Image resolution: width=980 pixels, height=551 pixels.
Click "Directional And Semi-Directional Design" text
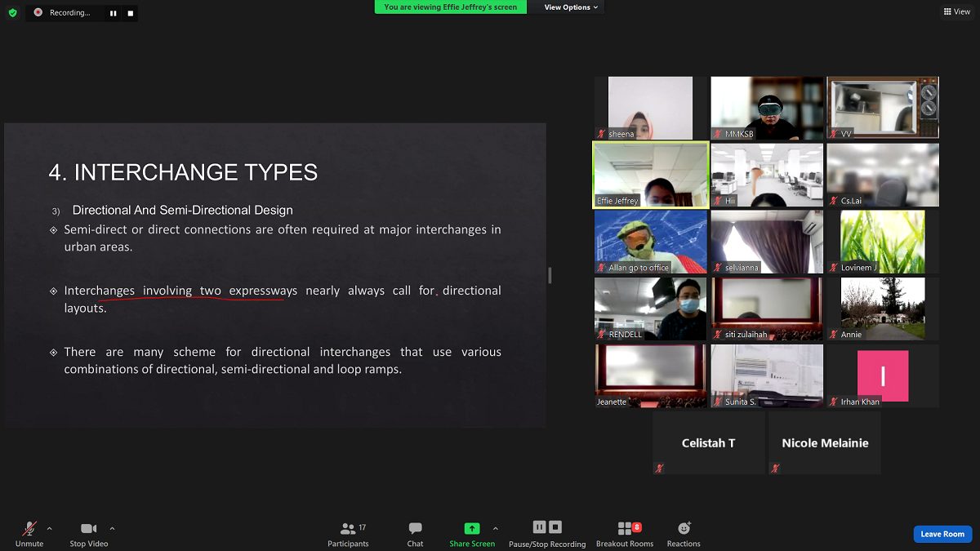[x=182, y=211]
